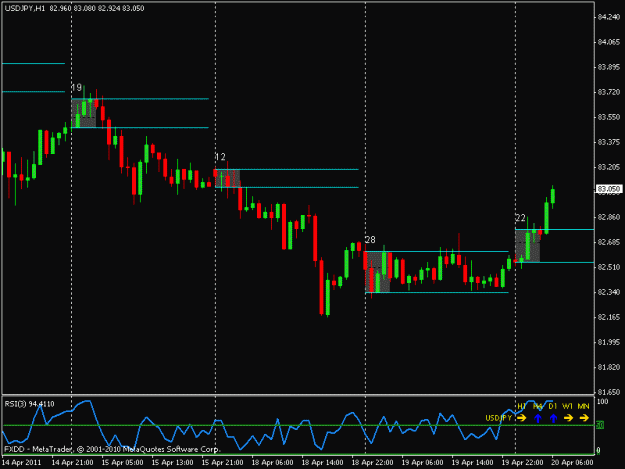
Task: Select the gray session box labeled 19
Action: (x=84, y=113)
